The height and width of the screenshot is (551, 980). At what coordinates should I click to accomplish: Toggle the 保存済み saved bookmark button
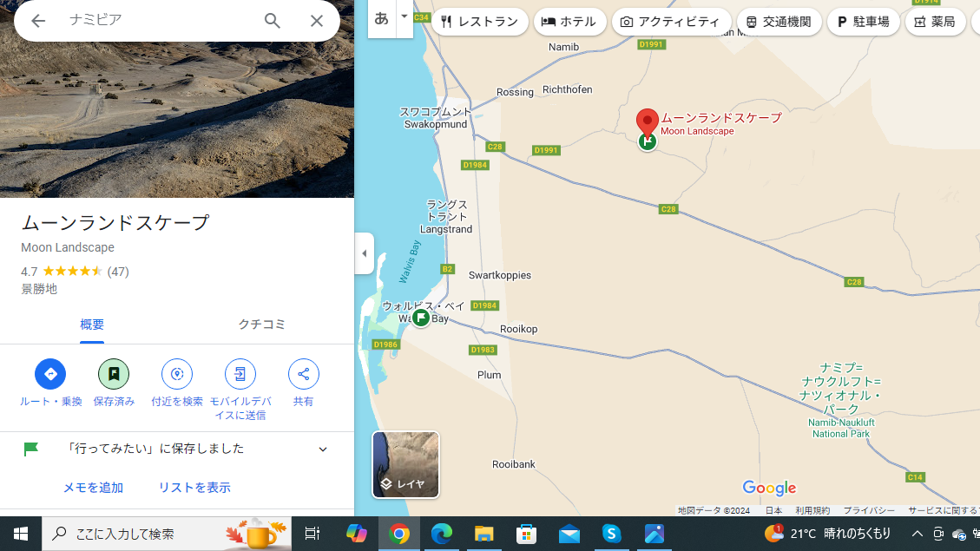tap(114, 374)
